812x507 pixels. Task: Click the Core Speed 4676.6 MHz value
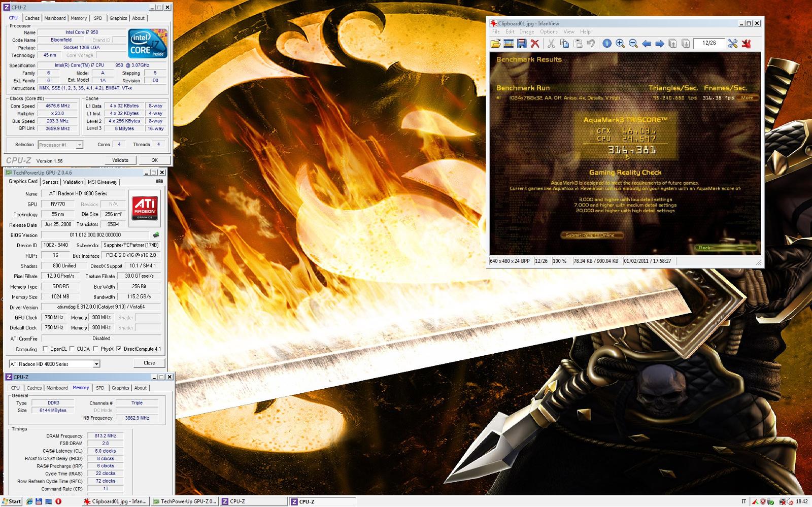click(x=57, y=106)
